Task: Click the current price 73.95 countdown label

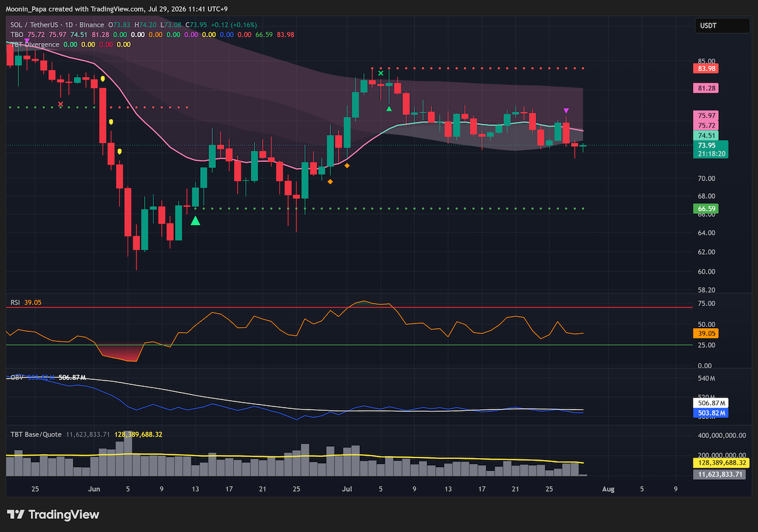Action: [711, 150]
